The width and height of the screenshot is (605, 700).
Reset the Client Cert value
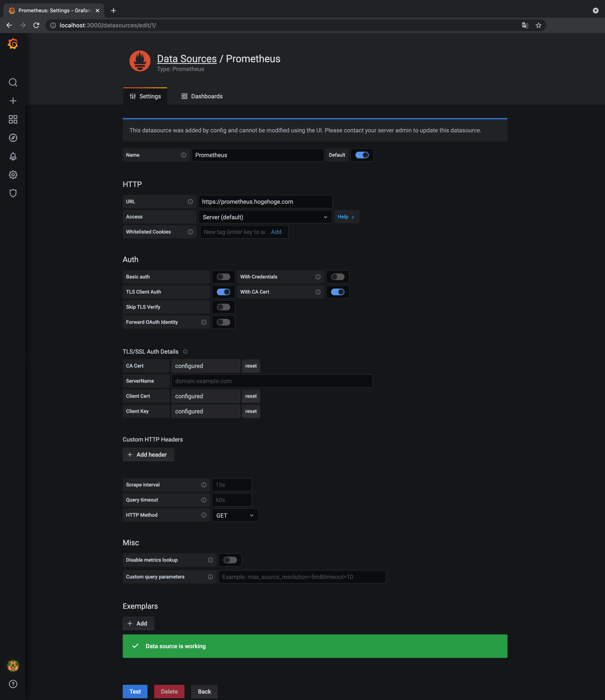pyautogui.click(x=251, y=396)
